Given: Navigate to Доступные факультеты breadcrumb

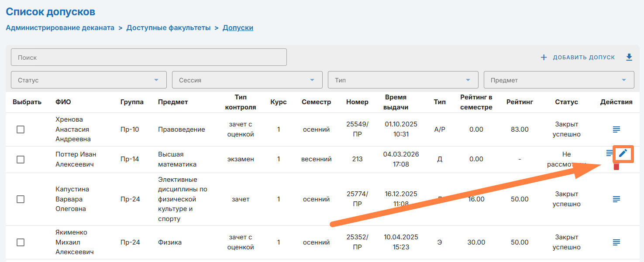Looking at the screenshot, I should (x=169, y=28).
